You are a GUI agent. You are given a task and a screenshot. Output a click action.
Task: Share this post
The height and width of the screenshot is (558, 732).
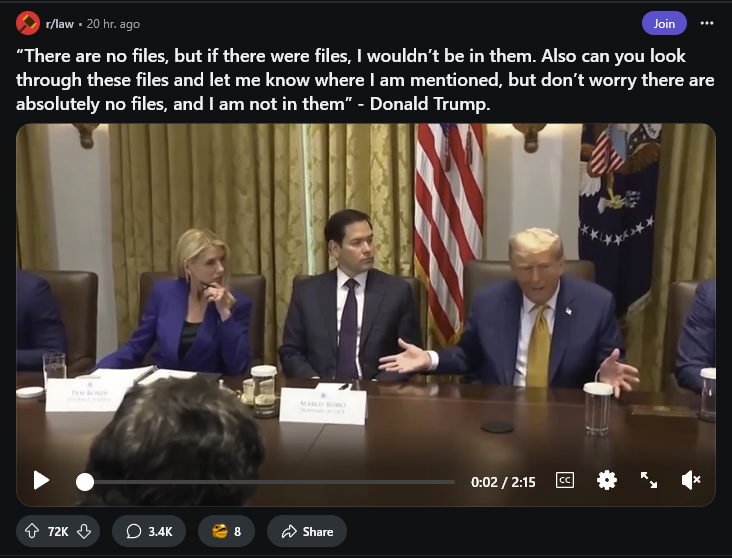307,531
